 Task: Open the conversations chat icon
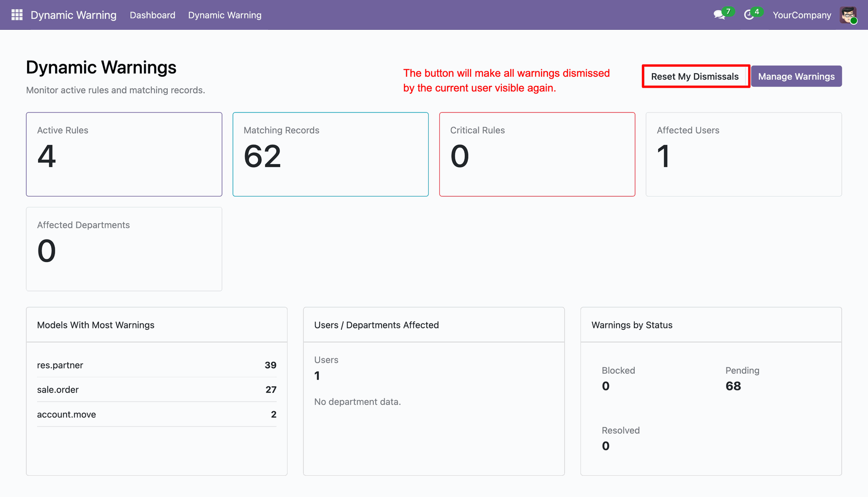coord(720,15)
